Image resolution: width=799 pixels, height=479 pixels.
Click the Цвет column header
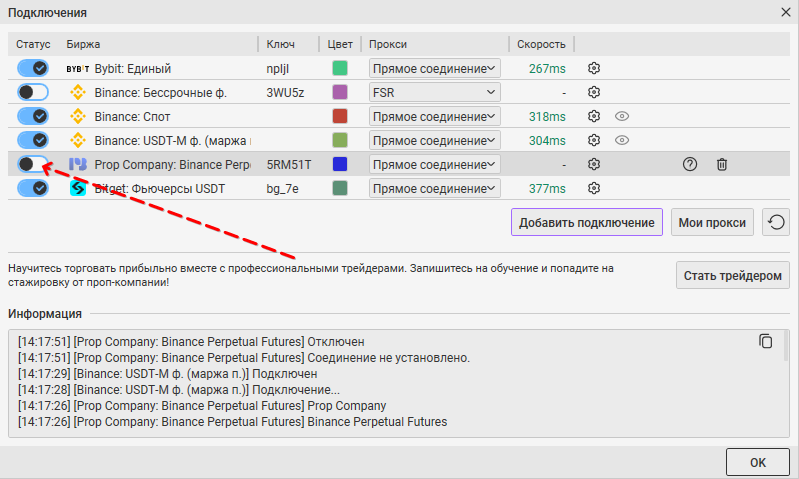(x=340, y=44)
